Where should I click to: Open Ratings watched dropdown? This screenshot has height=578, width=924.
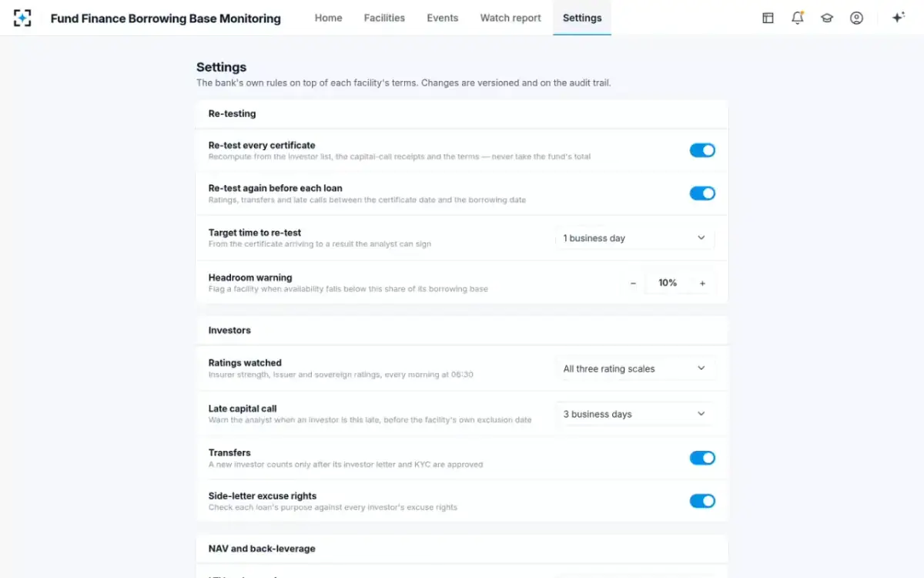pyautogui.click(x=635, y=368)
